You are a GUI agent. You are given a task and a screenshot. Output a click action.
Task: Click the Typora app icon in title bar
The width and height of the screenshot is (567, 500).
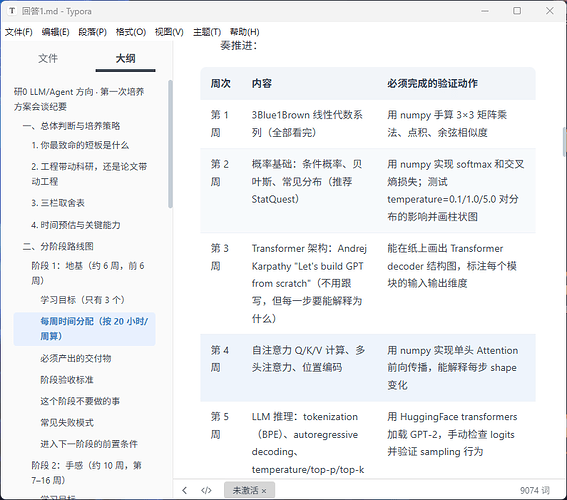pos(12,11)
